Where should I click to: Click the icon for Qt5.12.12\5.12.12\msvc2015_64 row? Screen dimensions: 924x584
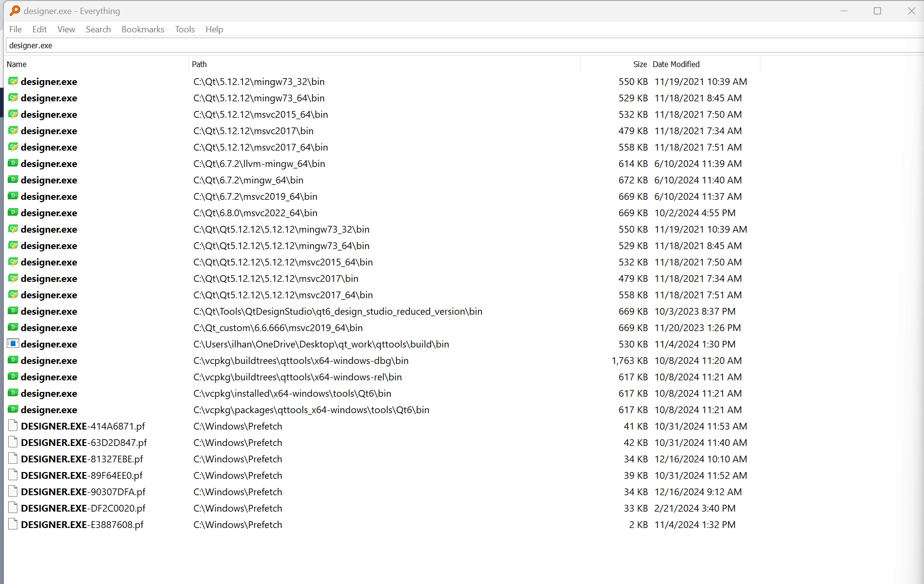pyautogui.click(x=13, y=262)
